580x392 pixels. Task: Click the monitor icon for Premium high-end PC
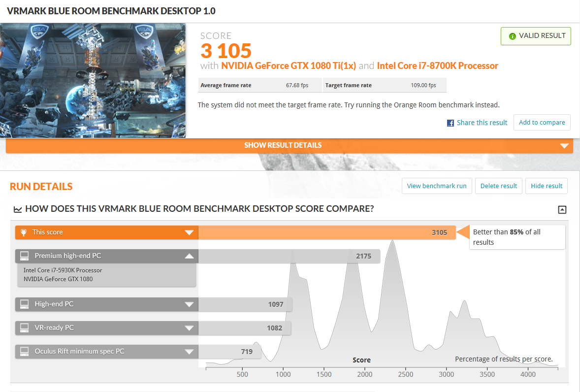tap(25, 256)
